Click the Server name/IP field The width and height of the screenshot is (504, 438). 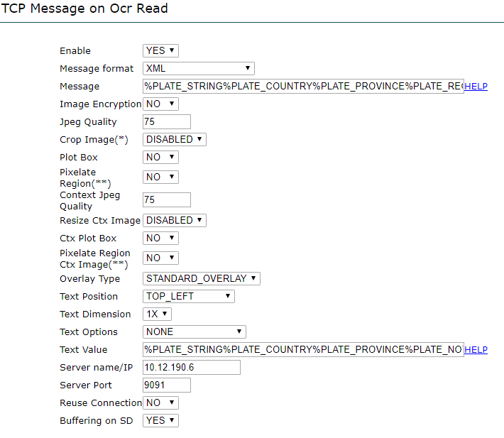tap(192, 367)
